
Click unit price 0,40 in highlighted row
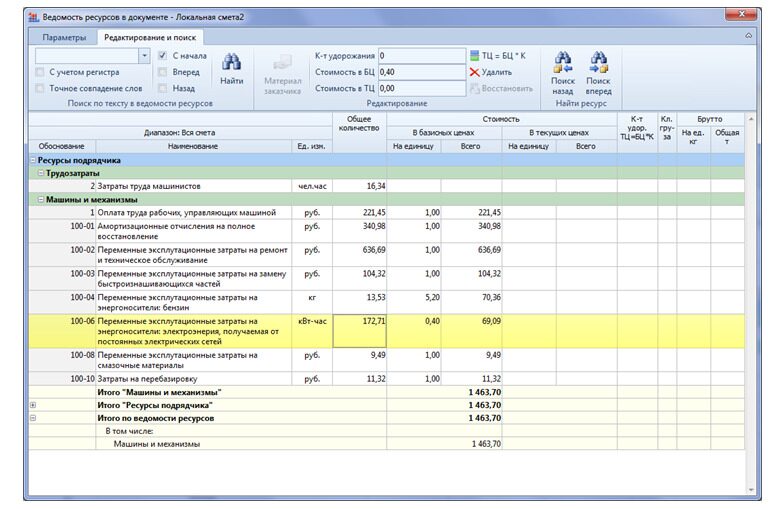click(432, 321)
